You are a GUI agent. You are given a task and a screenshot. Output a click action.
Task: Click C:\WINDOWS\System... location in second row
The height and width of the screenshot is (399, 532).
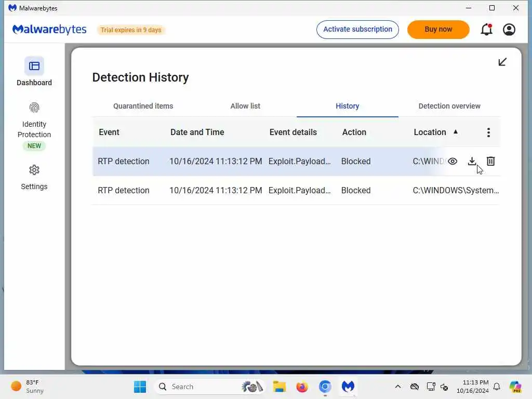[x=456, y=190]
